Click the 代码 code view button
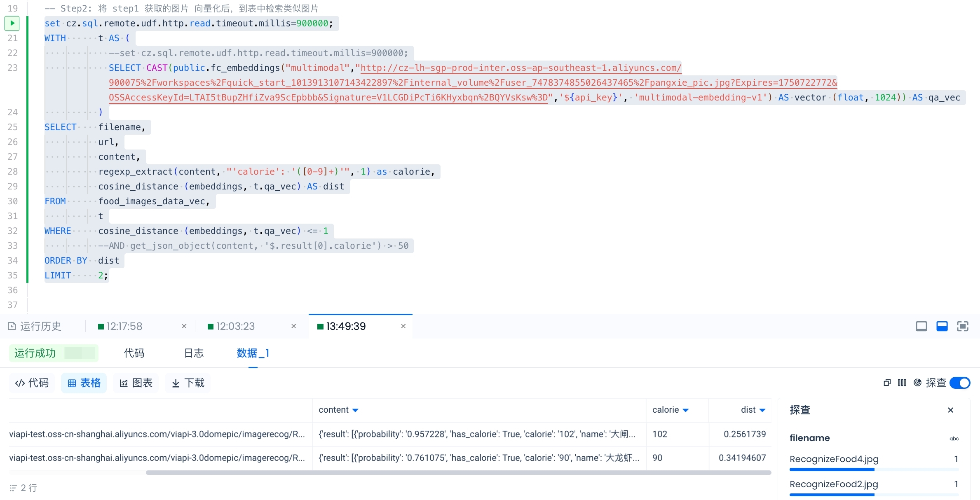 click(x=32, y=383)
